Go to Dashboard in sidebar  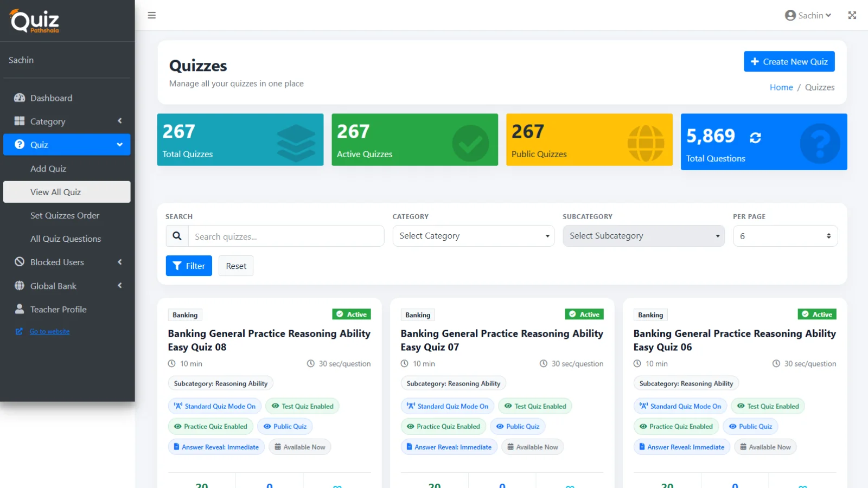67,98
